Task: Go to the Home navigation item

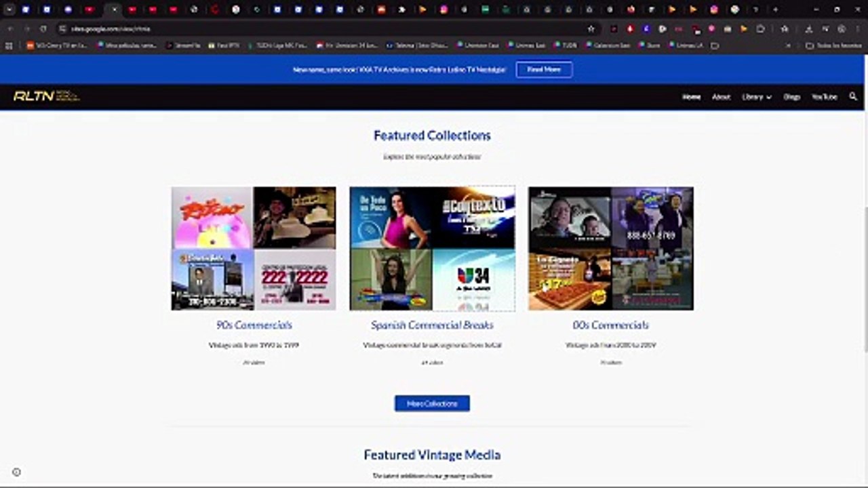Action: click(691, 97)
